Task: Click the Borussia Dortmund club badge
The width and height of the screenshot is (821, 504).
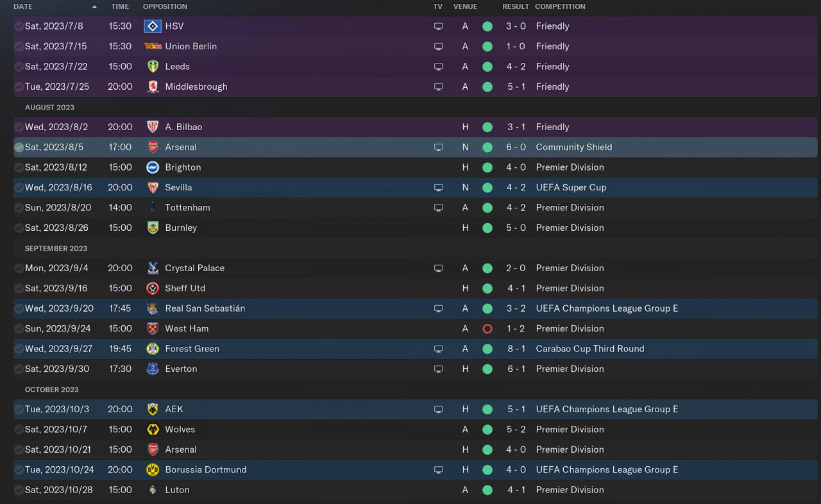Action: (153, 469)
